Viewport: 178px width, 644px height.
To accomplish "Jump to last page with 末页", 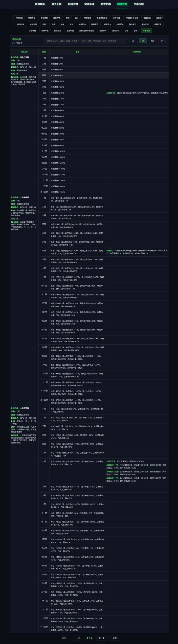I will (x=114, y=638).
